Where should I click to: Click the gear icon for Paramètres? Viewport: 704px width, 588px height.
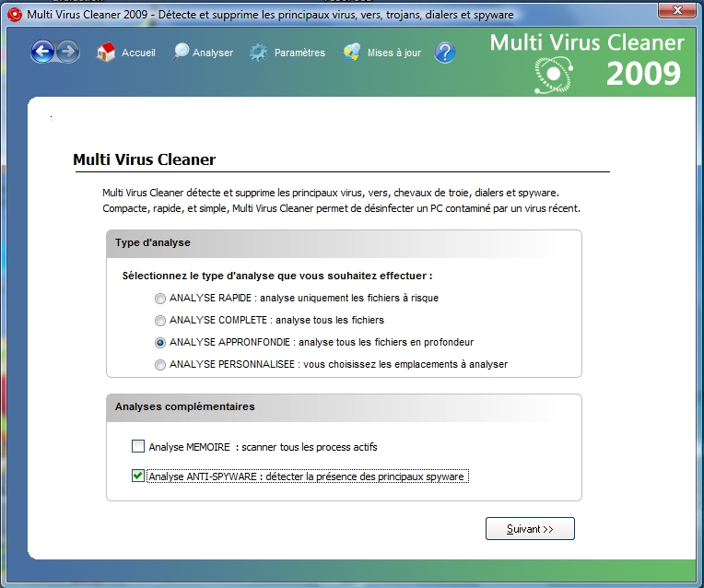(259, 53)
